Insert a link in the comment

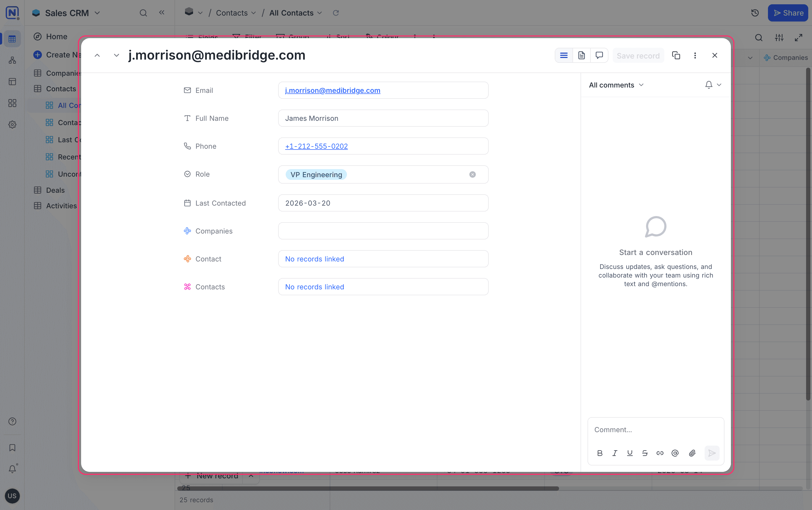[660, 453]
